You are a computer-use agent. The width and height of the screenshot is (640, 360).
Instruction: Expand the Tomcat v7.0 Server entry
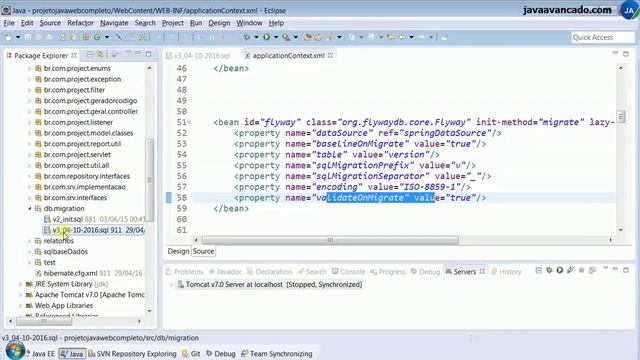point(171,284)
